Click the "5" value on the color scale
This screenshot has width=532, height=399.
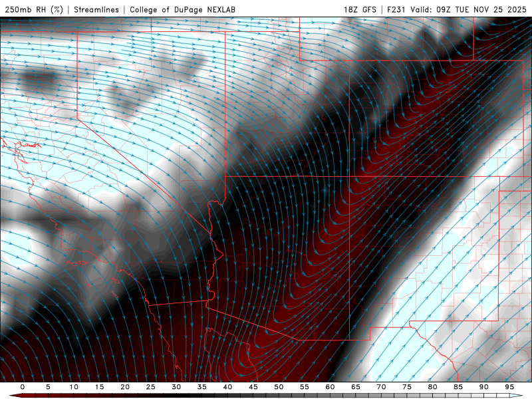pos(48,387)
